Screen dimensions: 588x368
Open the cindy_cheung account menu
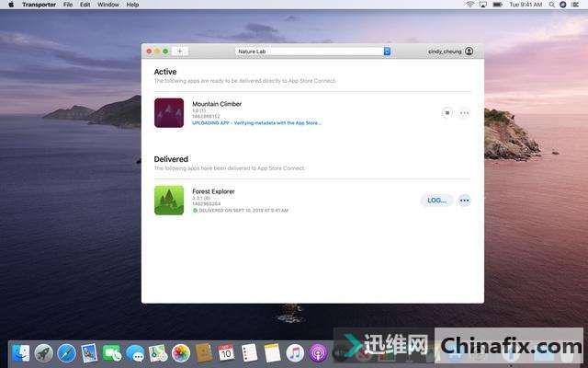tap(469, 52)
